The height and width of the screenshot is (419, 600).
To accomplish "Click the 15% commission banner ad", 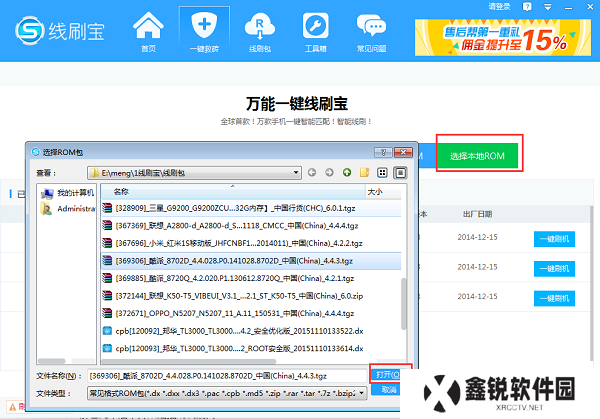I will pos(503,37).
